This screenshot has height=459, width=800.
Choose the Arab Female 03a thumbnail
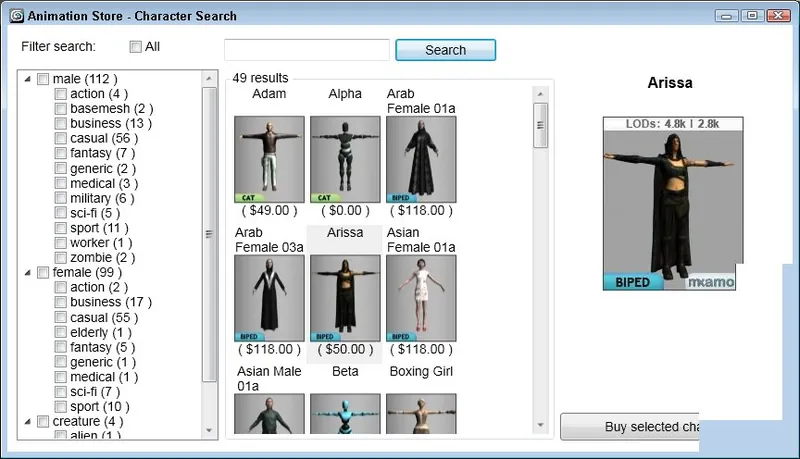269,298
